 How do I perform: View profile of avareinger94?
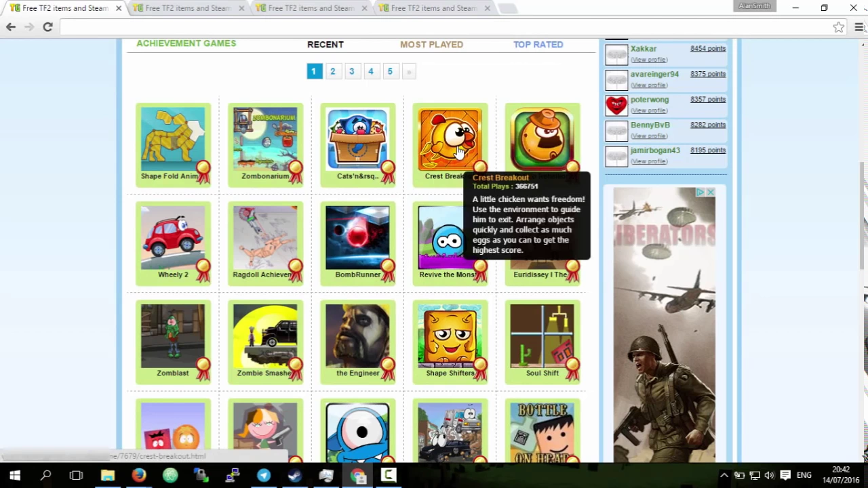tap(649, 85)
